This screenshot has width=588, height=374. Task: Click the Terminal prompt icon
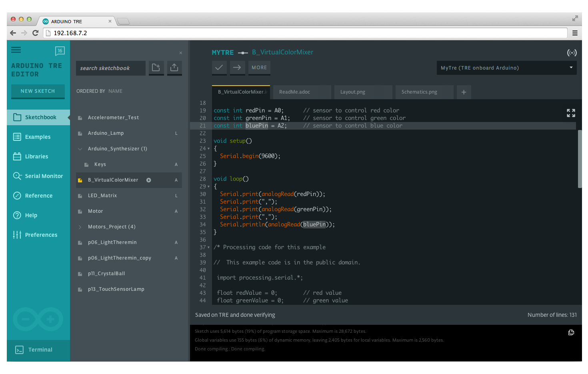point(19,350)
